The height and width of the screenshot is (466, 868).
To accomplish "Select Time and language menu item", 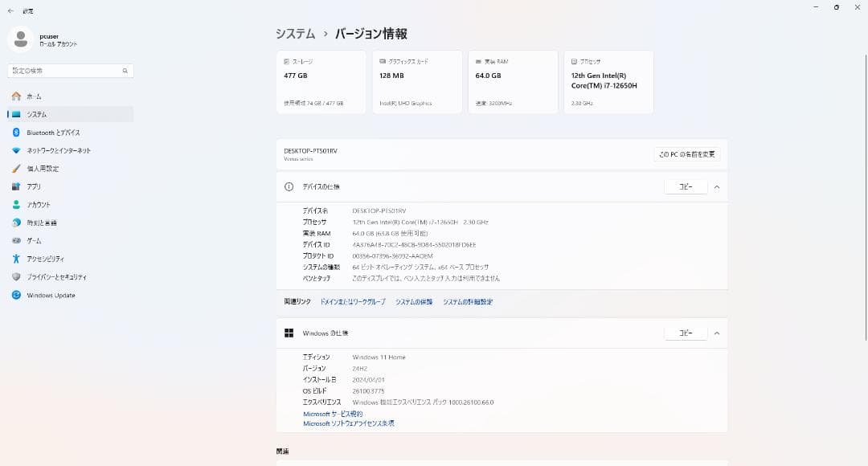I will pyautogui.click(x=42, y=223).
